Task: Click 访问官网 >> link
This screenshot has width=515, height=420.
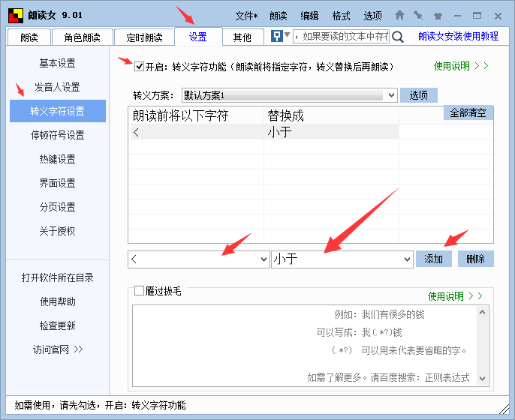Action: pos(58,349)
